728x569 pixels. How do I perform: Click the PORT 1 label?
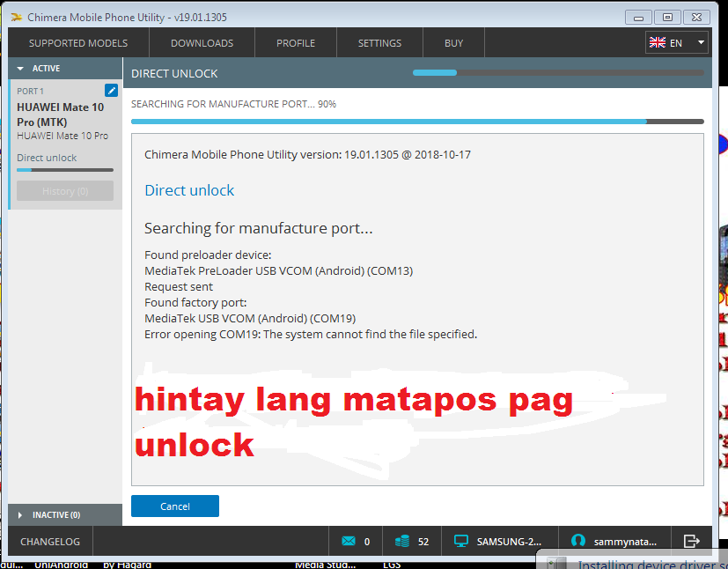(30, 91)
